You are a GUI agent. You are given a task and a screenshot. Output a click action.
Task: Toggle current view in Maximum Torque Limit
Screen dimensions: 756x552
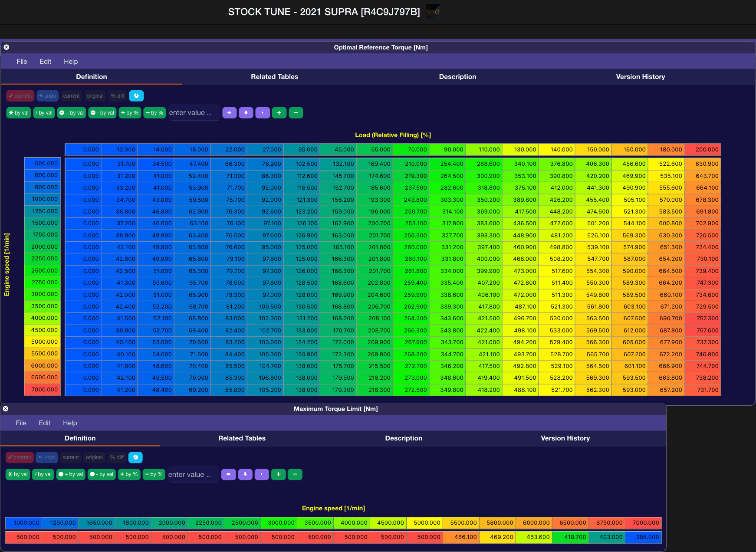[70, 457]
